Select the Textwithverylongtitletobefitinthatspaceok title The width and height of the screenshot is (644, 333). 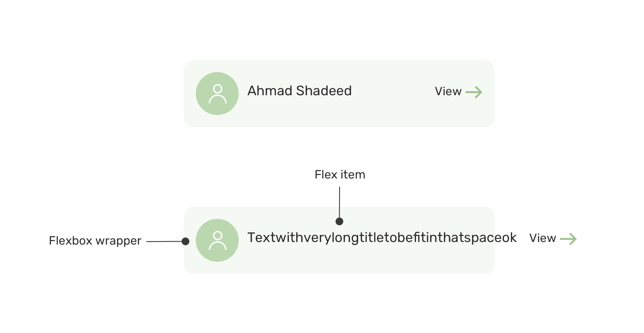tap(382, 238)
